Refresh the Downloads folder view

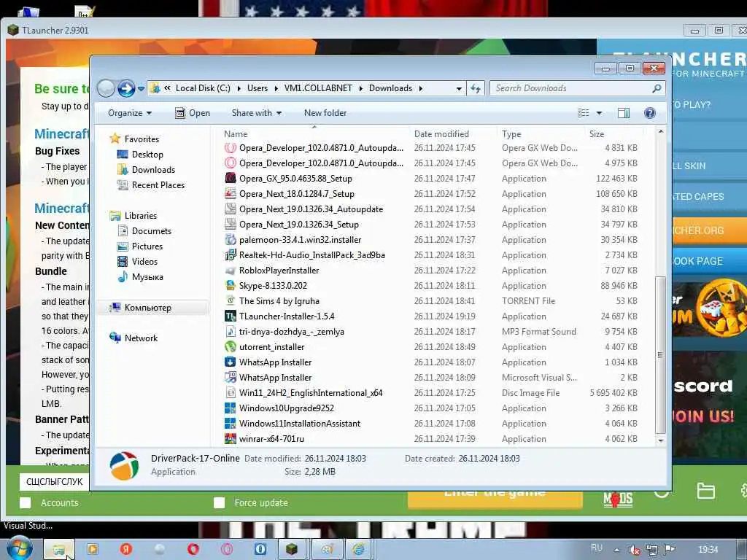pos(476,88)
